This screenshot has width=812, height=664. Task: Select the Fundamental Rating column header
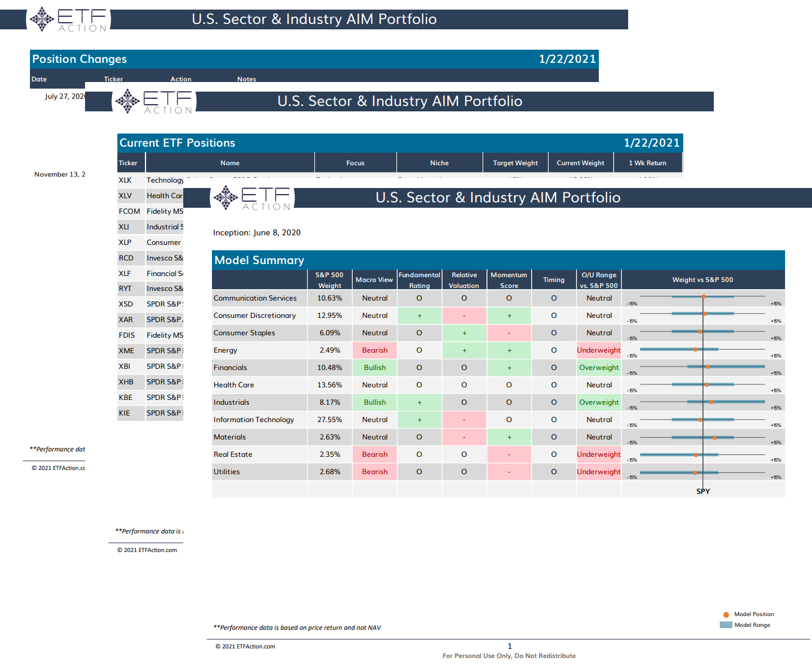tap(419, 280)
